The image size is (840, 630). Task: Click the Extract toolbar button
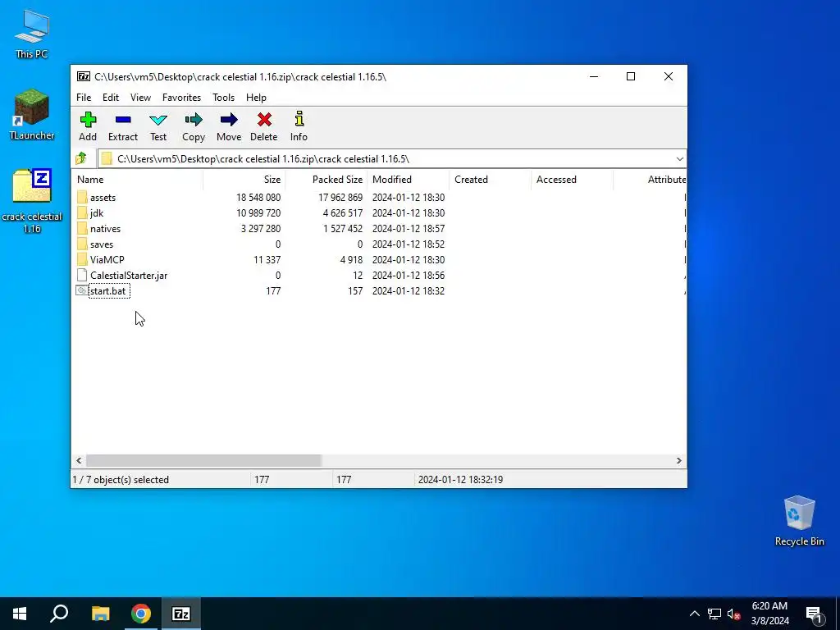(x=123, y=127)
